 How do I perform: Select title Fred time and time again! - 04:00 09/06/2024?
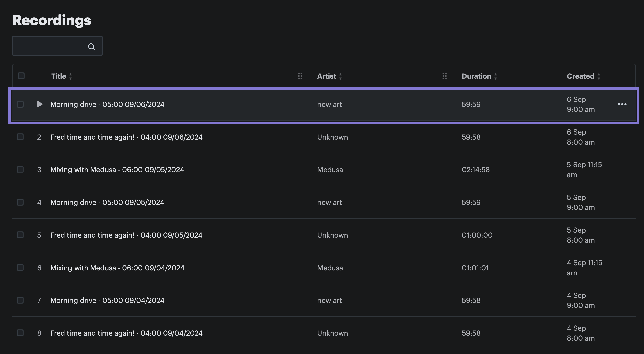126,137
